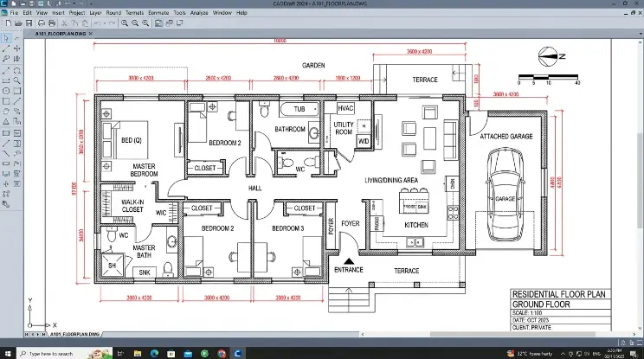
Task: Click the Save floppy disk icon
Action: 29,23
